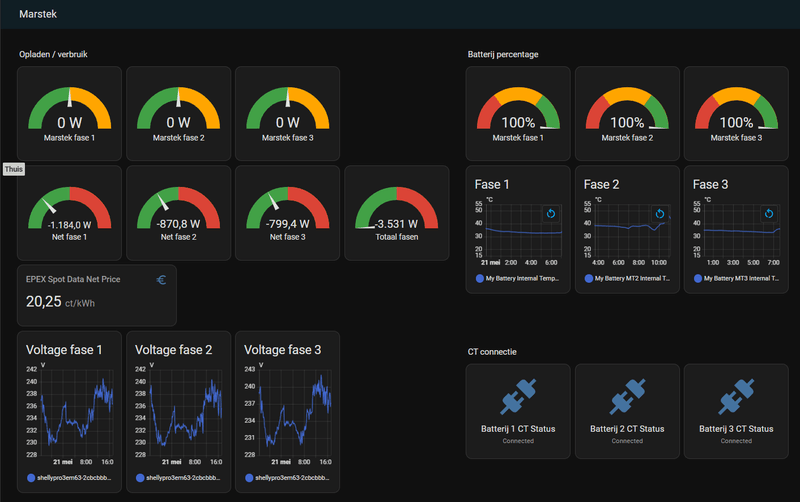Click the refresh icon on Fase 2 chart
This screenshot has height=502, width=800.
660,214
